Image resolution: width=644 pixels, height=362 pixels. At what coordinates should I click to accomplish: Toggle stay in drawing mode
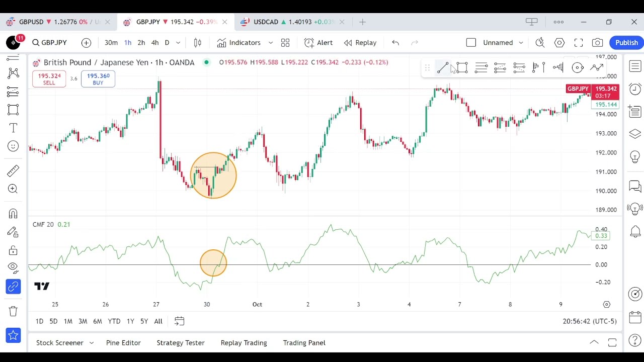click(13, 232)
